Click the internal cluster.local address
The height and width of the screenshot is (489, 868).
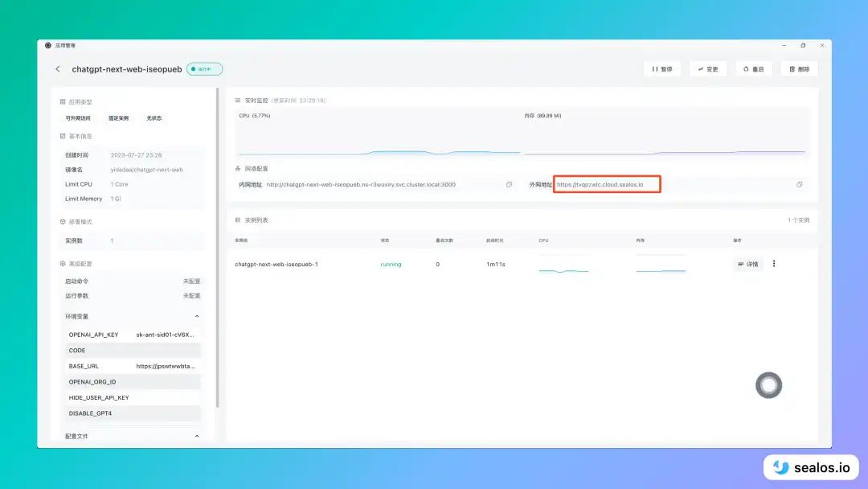click(x=361, y=184)
